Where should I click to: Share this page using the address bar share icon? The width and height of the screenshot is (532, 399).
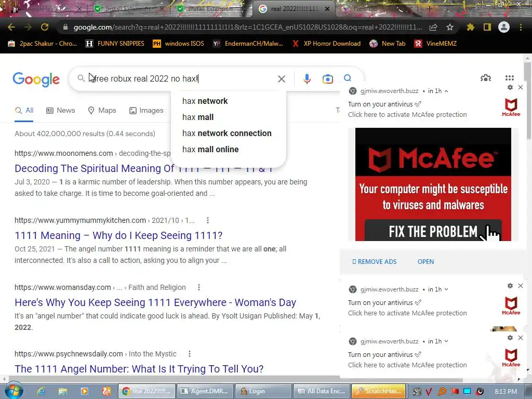[433, 28]
